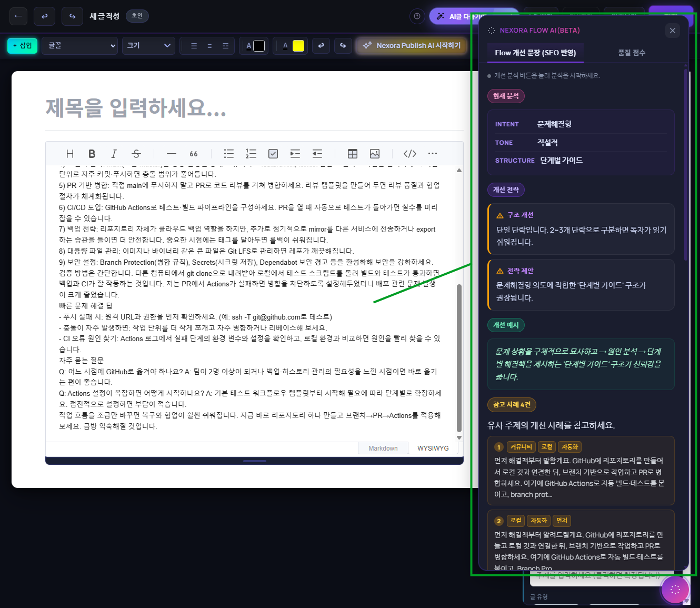Switch editor to Markdown mode
Image resolution: width=700 pixels, height=608 pixels.
(x=383, y=448)
